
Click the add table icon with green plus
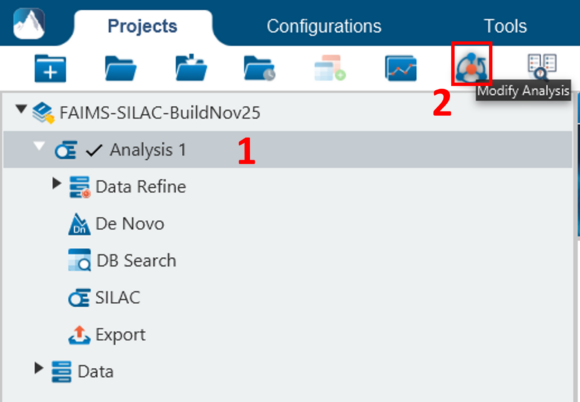(330, 68)
